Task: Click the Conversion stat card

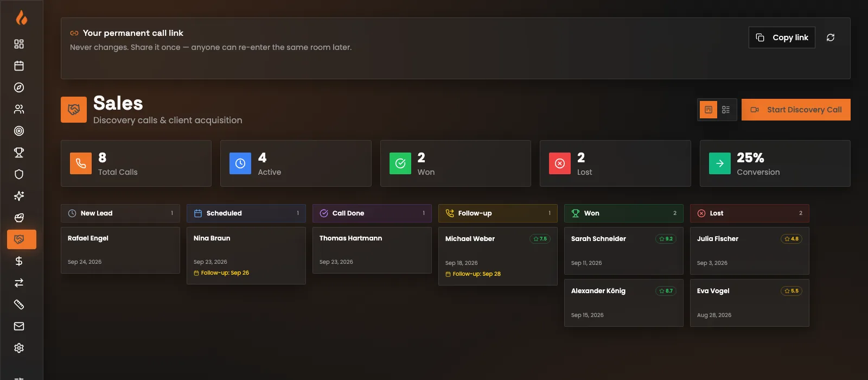Action: click(x=775, y=163)
